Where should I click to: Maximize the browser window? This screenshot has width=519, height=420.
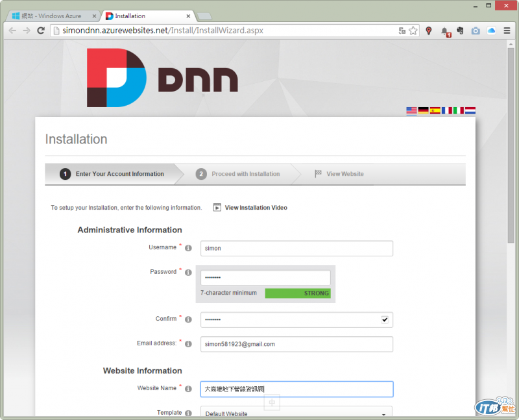(x=489, y=5)
